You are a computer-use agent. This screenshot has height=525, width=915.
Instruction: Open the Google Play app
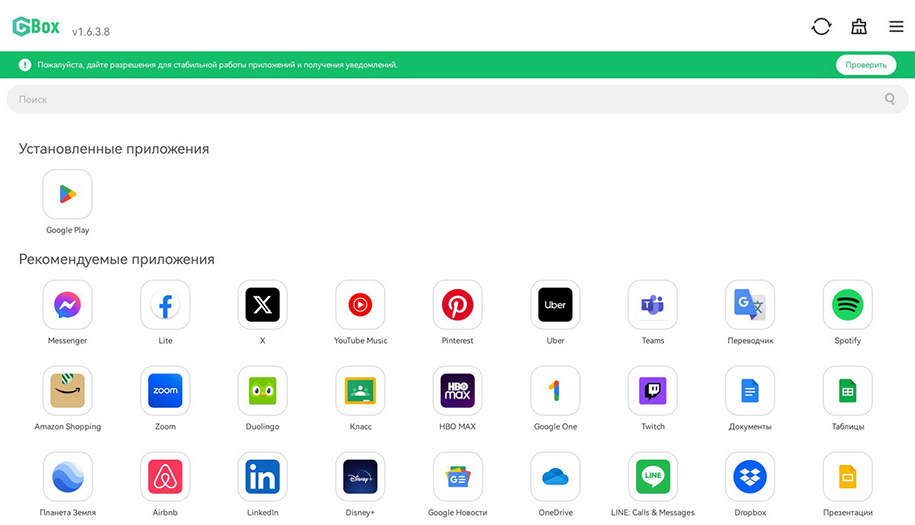(x=67, y=194)
